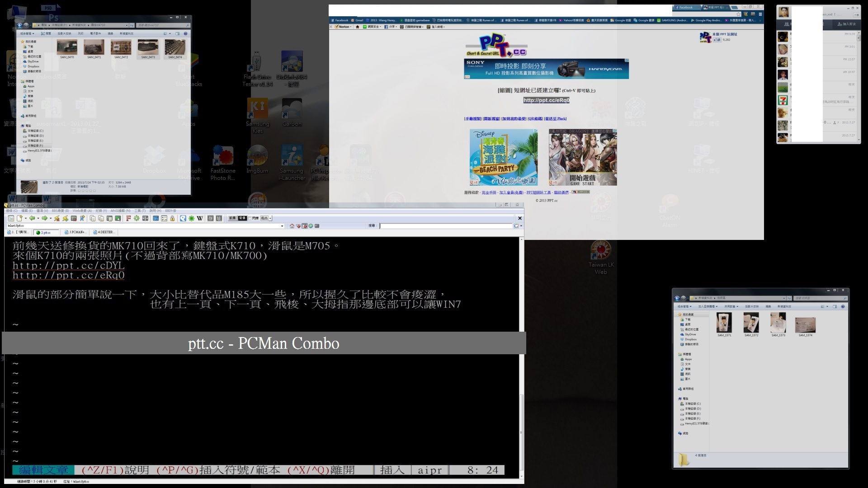
Task: Open the Gmail bookmark in the browser
Action: coord(358,20)
